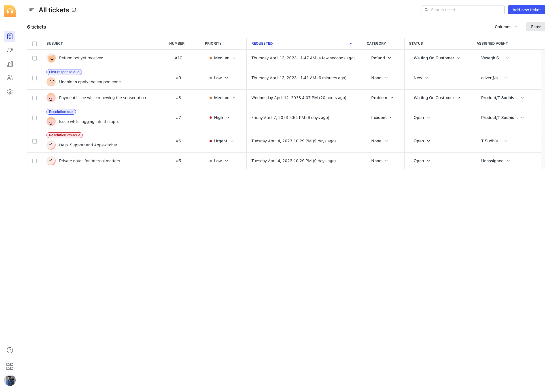551x392 pixels.
Task: Click the Filter button
Action: pos(536,27)
